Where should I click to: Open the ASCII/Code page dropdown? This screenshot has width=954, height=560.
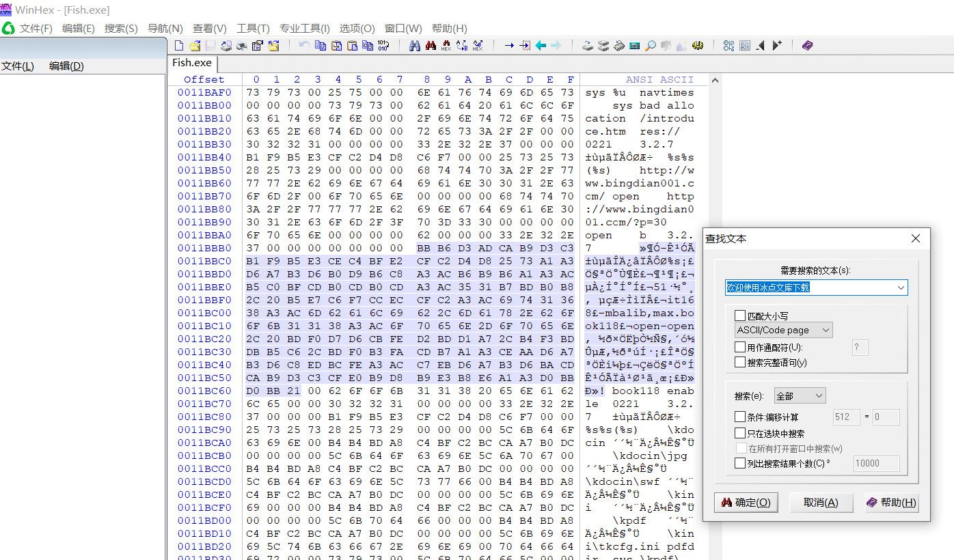click(x=783, y=331)
